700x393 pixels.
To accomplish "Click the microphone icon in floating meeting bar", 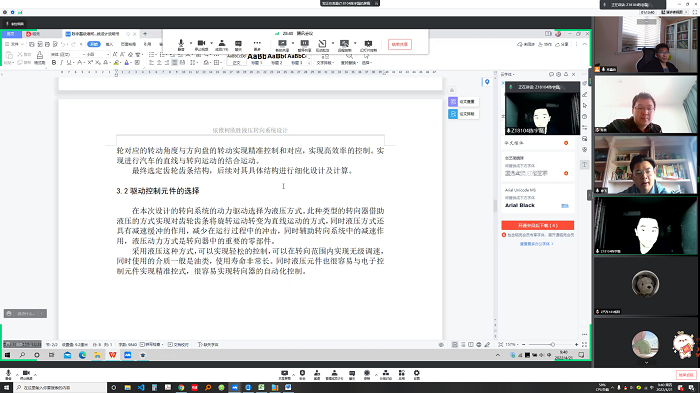I will pyautogui.click(x=181, y=43).
